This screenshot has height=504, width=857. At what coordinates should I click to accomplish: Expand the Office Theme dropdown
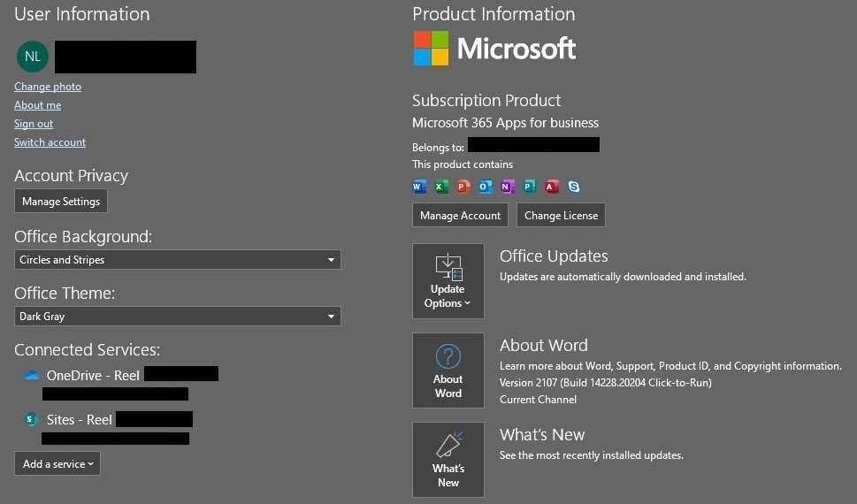[178, 316]
